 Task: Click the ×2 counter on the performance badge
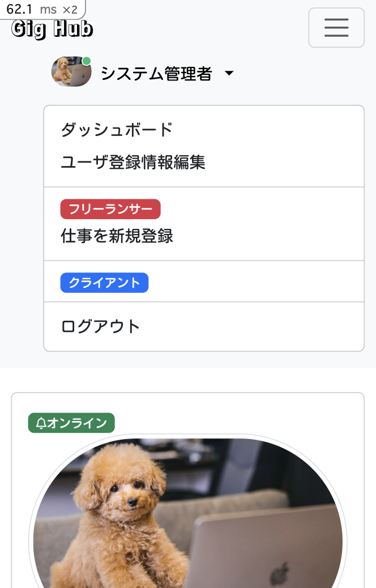pos(69,9)
